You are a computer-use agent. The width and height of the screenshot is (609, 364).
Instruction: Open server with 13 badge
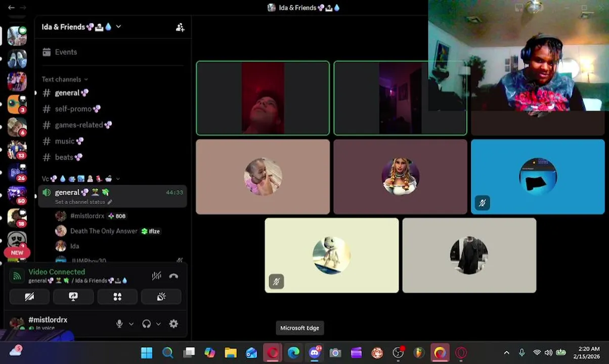[x=17, y=150]
